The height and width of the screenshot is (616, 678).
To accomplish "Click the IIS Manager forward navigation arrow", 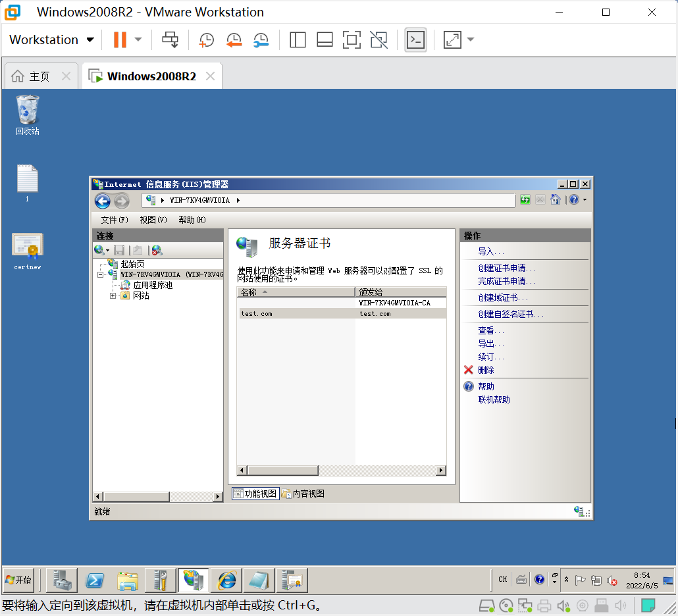I will pos(122,201).
